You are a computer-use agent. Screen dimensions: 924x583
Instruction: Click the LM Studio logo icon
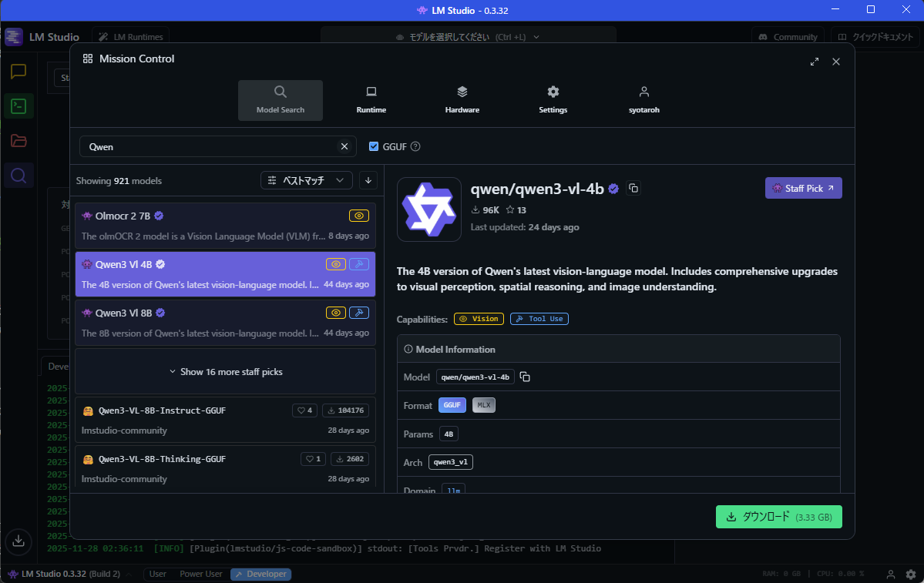click(14, 36)
